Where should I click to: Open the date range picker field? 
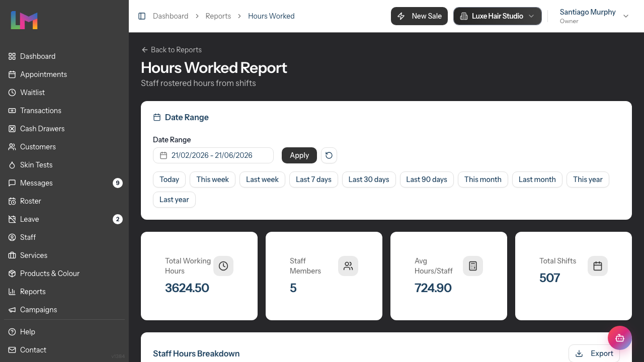coord(213,155)
